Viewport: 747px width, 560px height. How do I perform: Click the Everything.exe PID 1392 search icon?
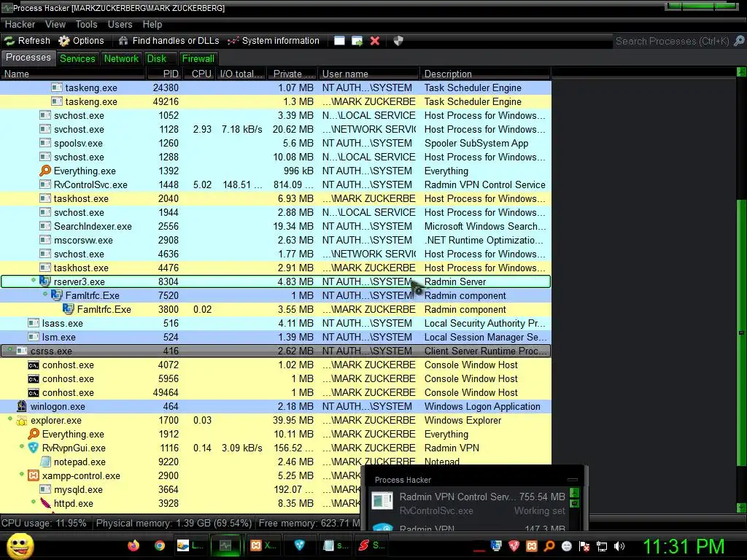pos(45,171)
